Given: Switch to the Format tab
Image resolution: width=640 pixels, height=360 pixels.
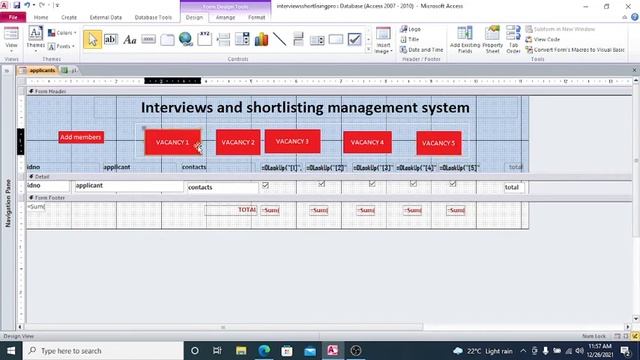Looking at the screenshot, I should pos(256,18).
